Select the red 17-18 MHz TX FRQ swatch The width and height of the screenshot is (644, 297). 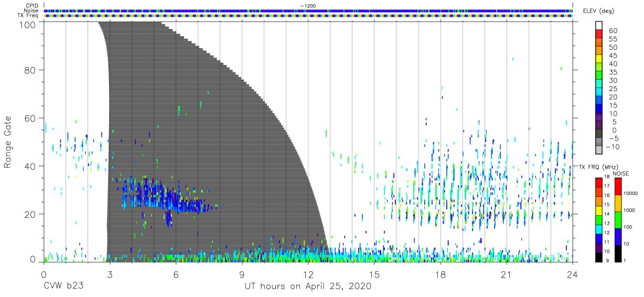click(x=599, y=182)
